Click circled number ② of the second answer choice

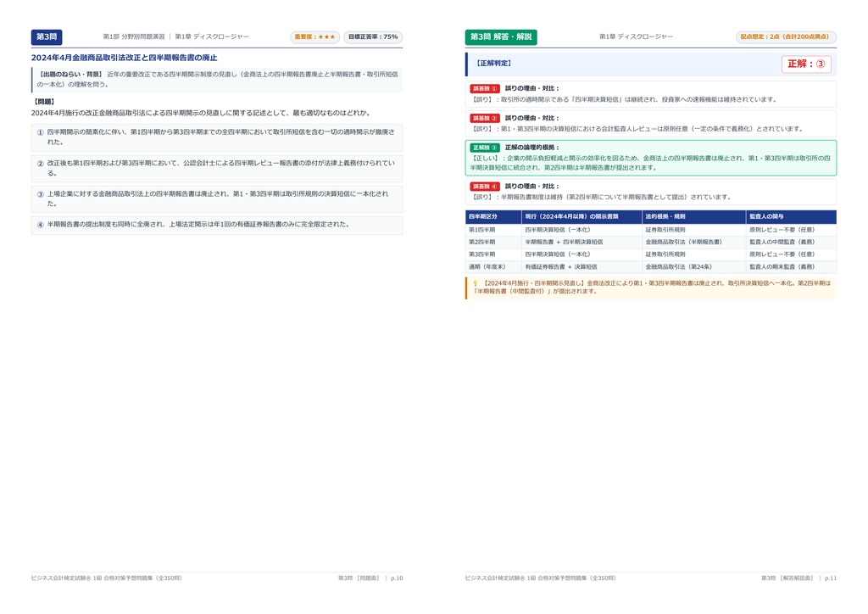tap(41, 164)
